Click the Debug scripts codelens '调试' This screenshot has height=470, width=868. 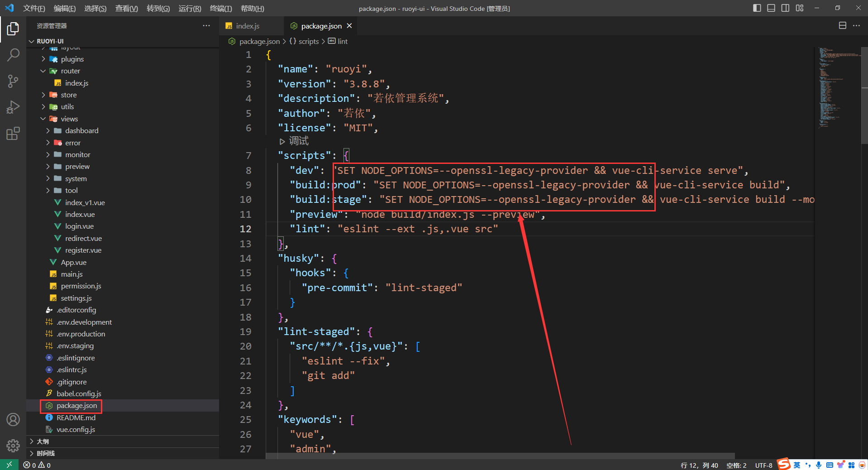tap(294, 141)
